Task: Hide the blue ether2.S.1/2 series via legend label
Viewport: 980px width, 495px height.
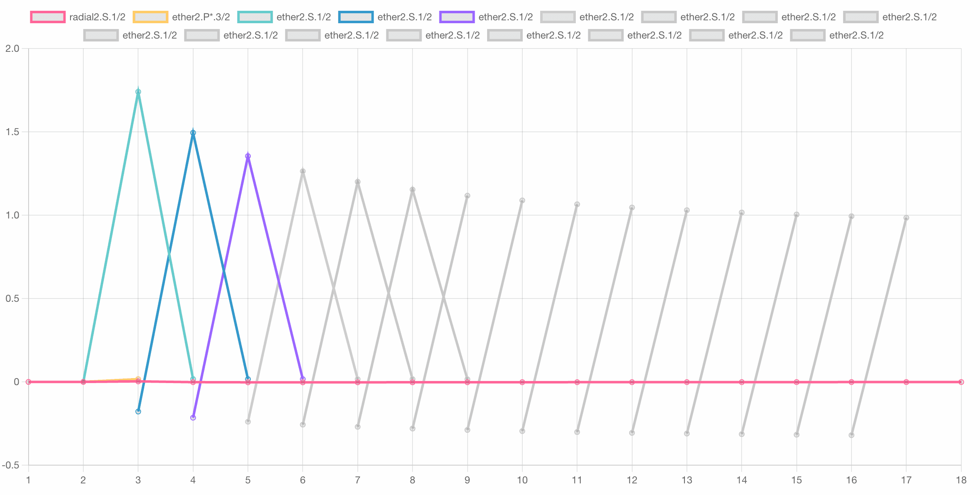Action: 405,17
